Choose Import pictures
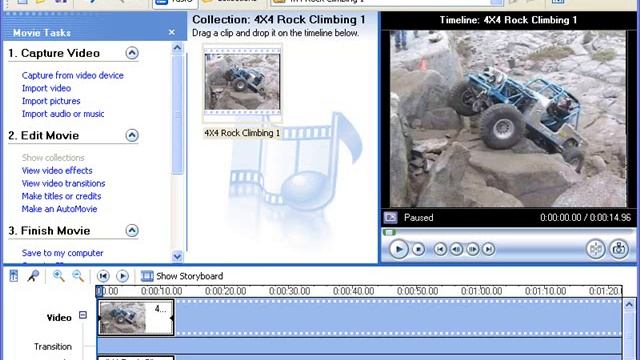Image resolution: width=640 pixels, height=360 pixels. point(51,101)
